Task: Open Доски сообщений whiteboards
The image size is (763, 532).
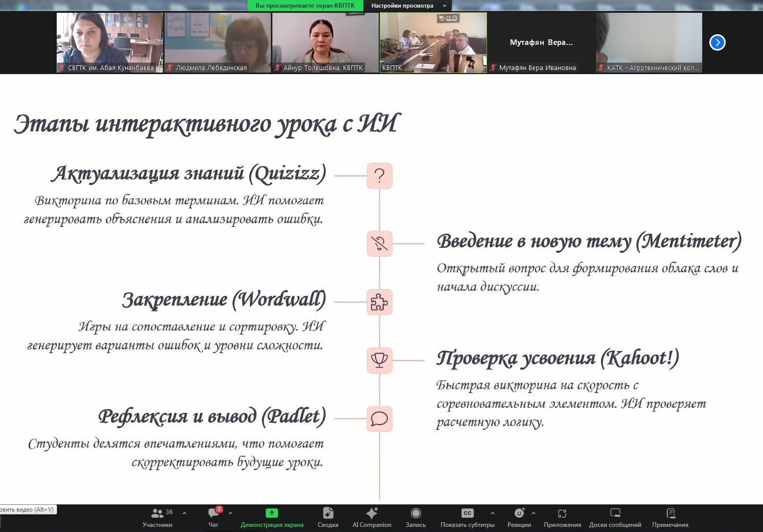Action: (615, 517)
